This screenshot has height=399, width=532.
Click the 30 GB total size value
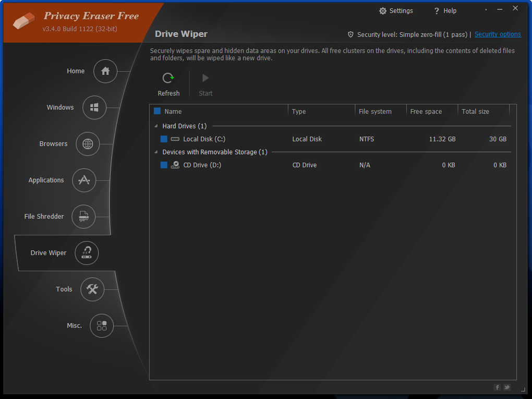(x=498, y=139)
